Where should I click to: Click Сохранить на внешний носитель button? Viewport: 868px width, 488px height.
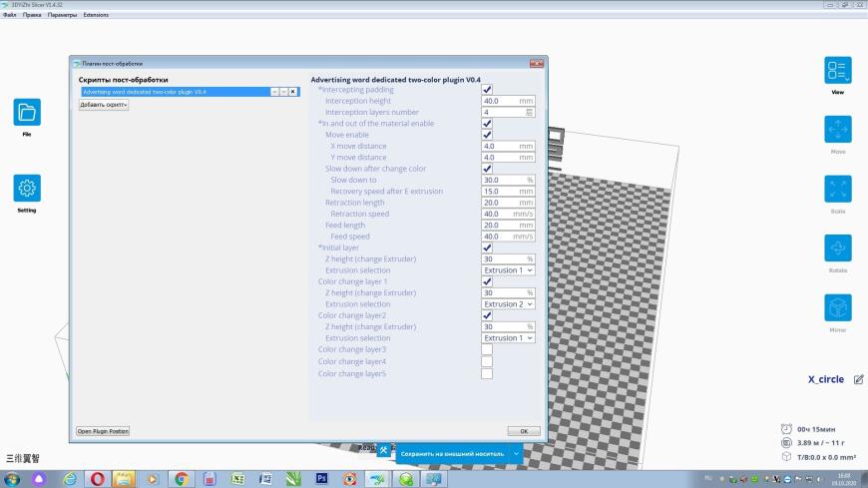click(452, 454)
